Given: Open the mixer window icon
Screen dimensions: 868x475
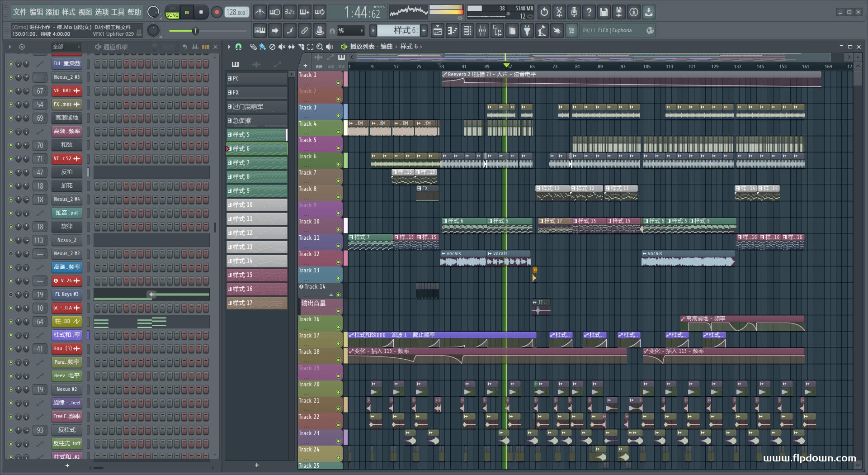Looking at the screenshot, I should 482,31.
